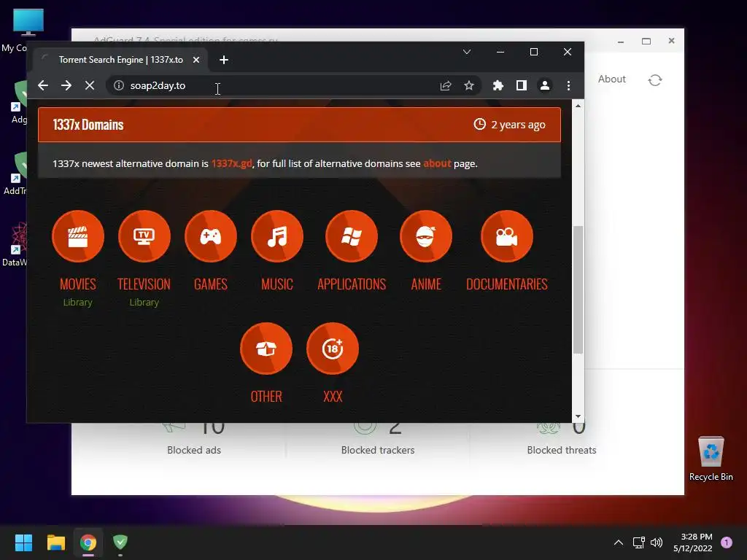747x560 pixels.
Task: Open Library link under Movies
Action: [x=77, y=303]
